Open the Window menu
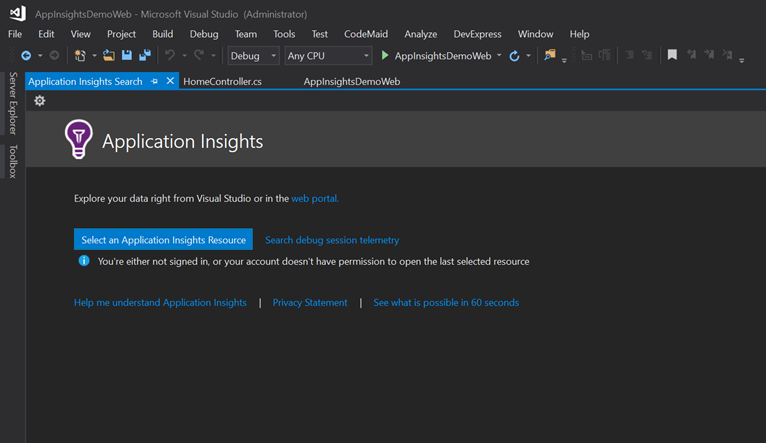The image size is (766, 443). 535,34
